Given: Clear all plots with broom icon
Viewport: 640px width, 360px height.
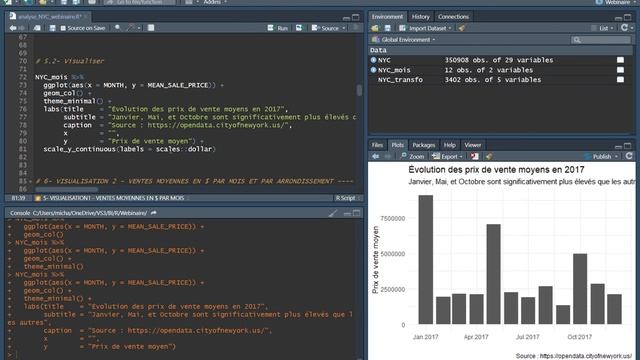Looking at the screenshot, I should pos(489,156).
